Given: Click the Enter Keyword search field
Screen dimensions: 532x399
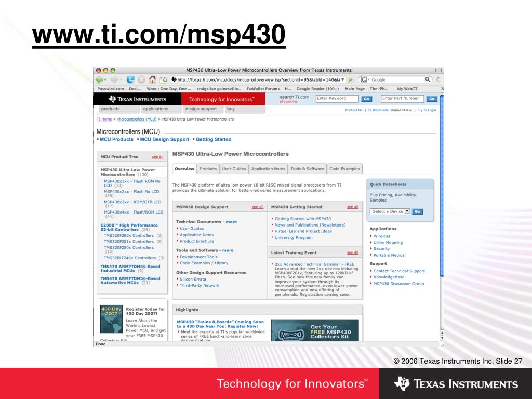Looking at the screenshot, I should tap(337, 98).
